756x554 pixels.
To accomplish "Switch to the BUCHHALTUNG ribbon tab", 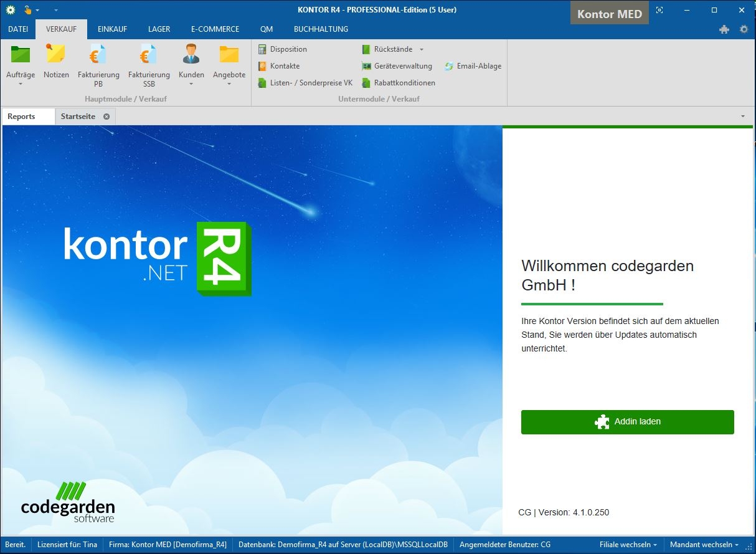I will [x=321, y=29].
